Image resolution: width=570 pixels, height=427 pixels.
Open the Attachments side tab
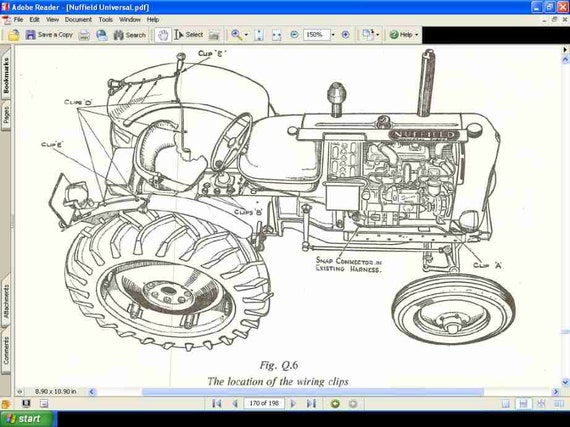point(5,301)
